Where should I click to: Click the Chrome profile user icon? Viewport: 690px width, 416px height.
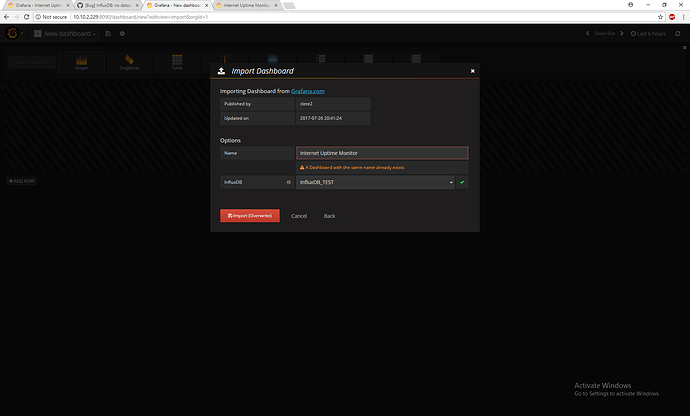pos(631,5)
